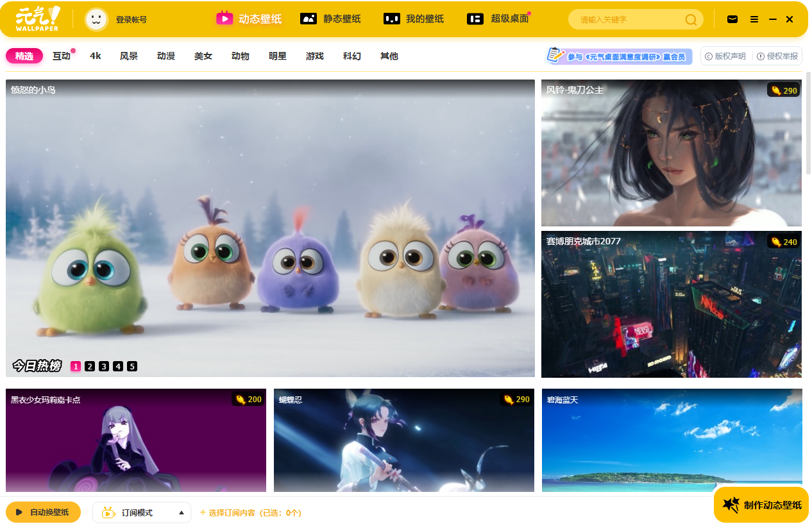Open 碧海蓝天 wallpaper thumbnail
Screen dimensions: 812x524
coord(672,440)
